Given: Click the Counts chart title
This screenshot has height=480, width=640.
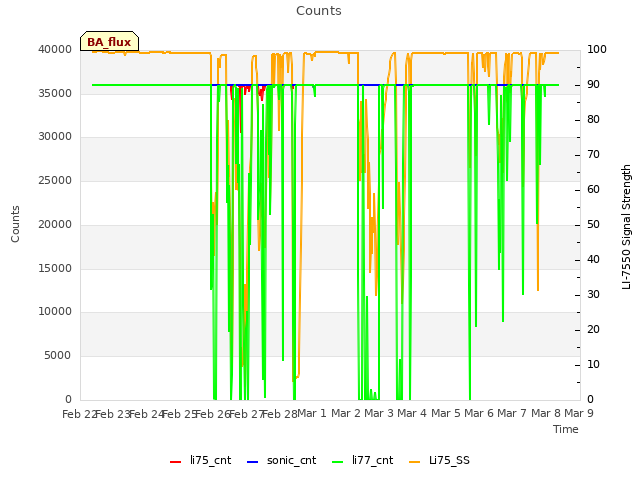Looking at the screenshot, I should pos(319,11).
